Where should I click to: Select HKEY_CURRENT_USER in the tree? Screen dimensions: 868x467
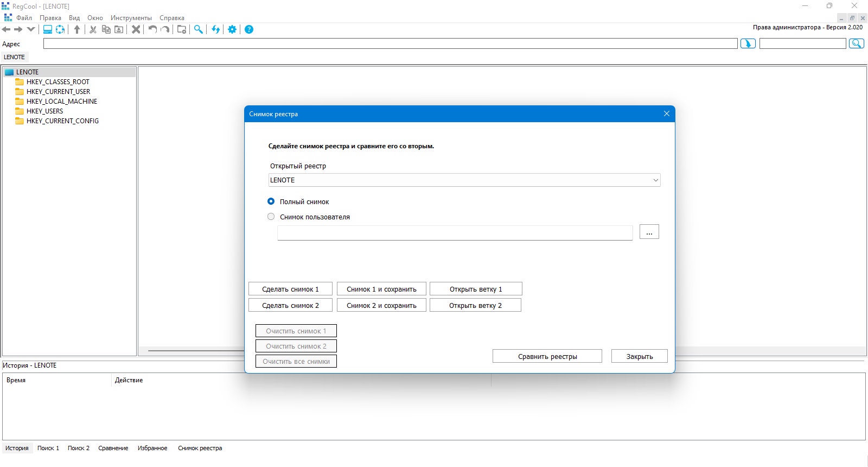click(58, 92)
